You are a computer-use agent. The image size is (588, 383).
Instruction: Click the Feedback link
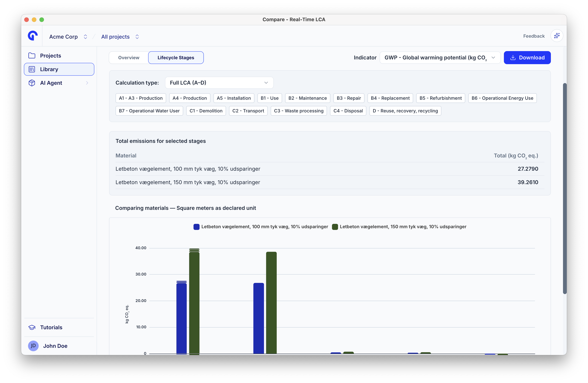point(534,36)
